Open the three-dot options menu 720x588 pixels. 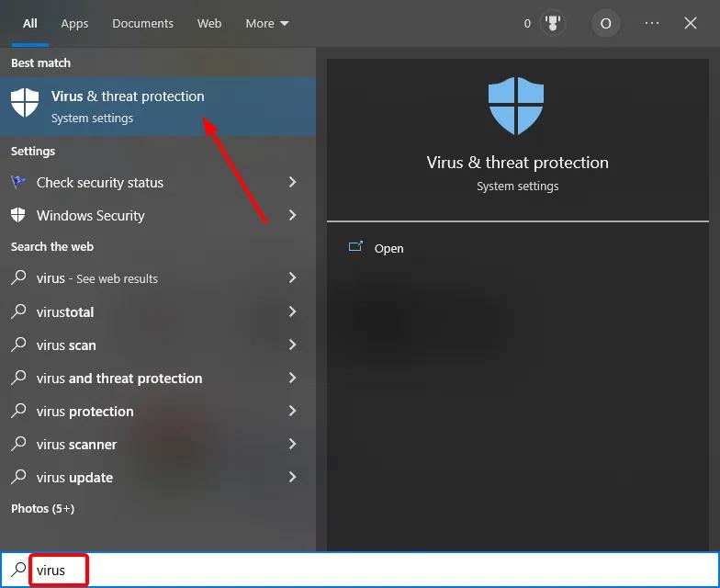point(652,23)
